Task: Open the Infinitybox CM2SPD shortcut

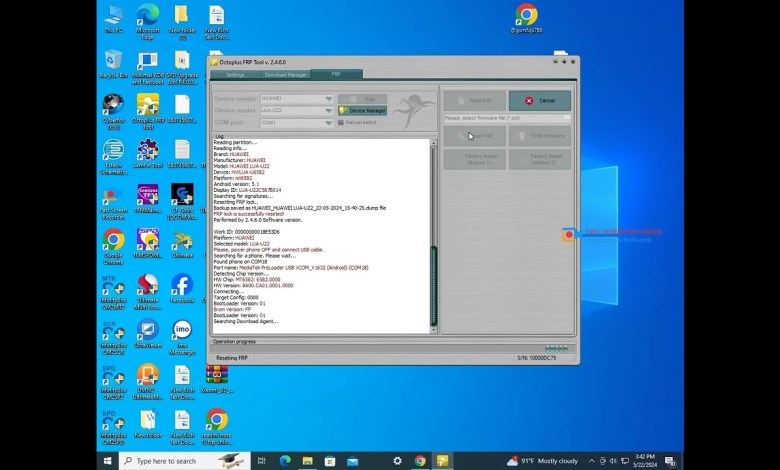Action: pos(113,427)
